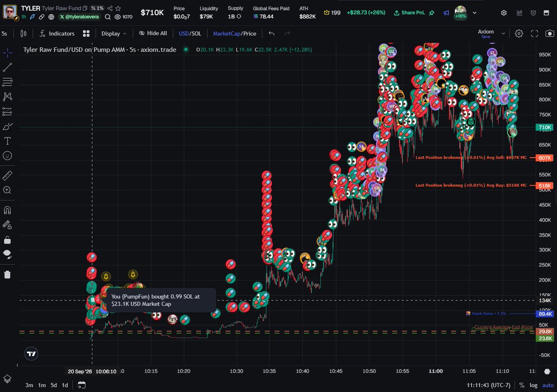Screen dimensions: 557x392
Task: Switch currency to USD
Action: click(x=183, y=33)
